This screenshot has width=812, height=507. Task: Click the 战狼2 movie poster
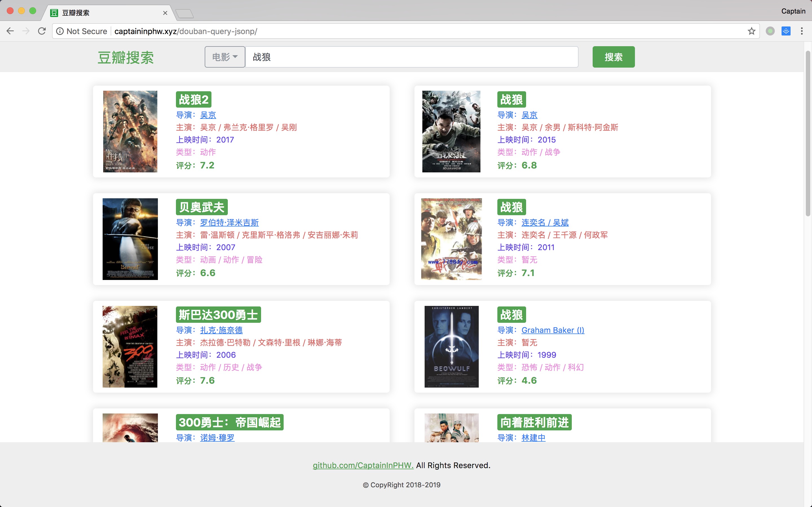(x=130, y=132)
